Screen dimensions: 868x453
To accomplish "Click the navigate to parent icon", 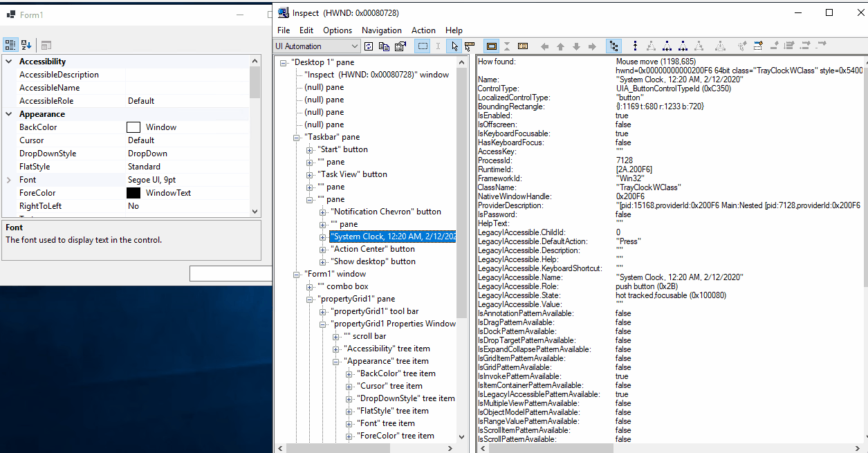I will pos(560,46).
